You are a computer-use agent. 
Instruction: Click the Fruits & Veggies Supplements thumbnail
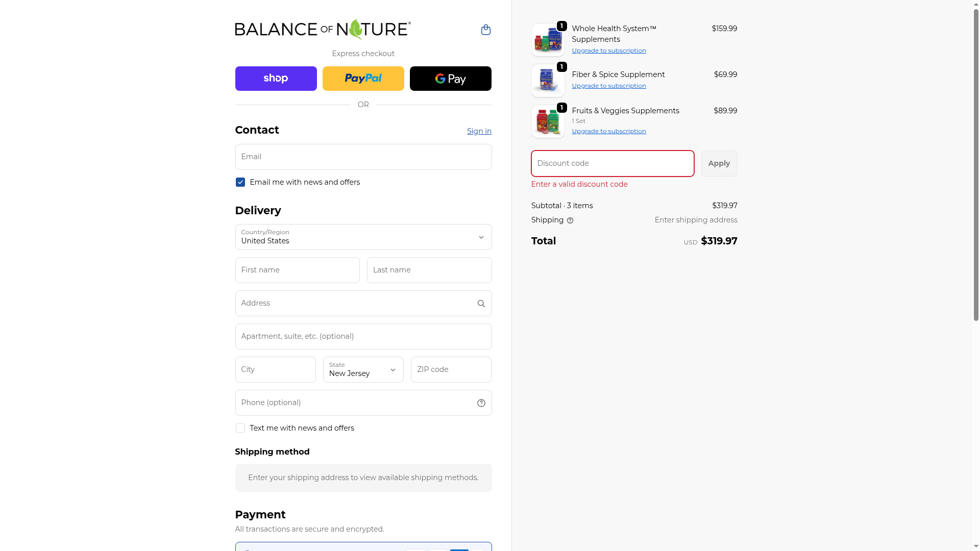point(548,122)
